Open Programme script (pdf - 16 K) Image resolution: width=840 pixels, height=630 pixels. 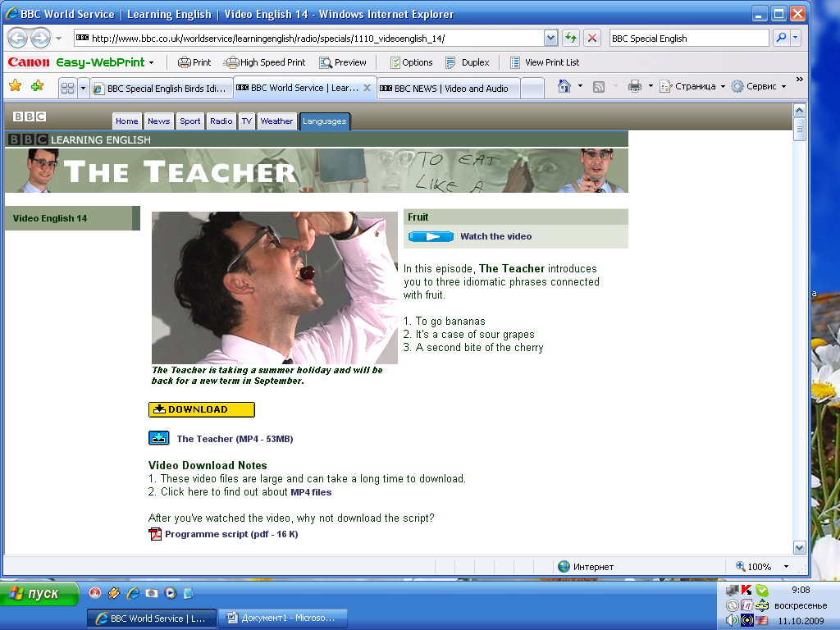pyautogui.click(x=231, y=534)
